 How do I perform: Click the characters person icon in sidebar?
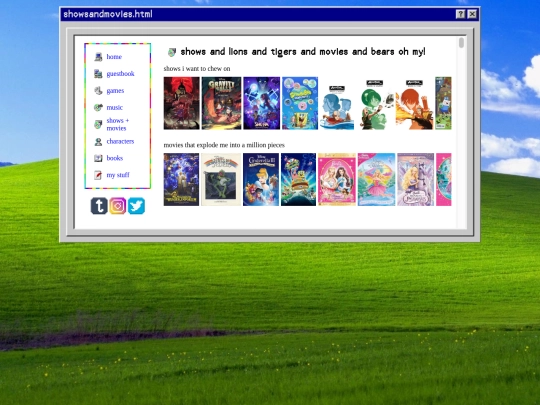click(98, 142)
